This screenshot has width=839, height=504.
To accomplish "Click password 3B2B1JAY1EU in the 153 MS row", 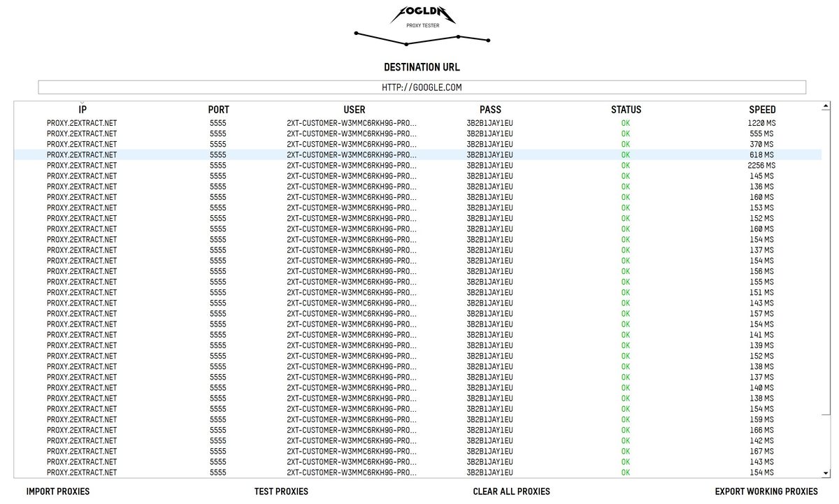I will 489,208.
